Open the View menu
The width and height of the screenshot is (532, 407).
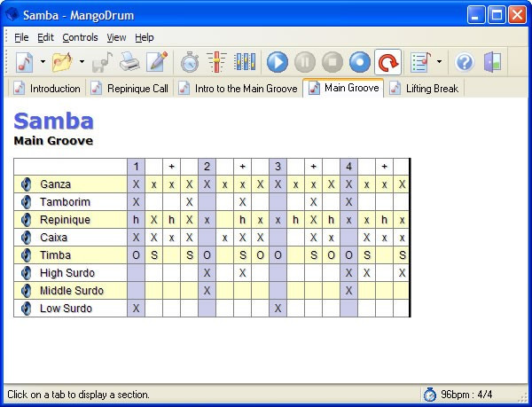pyautogui.click(x=116, y=37)
